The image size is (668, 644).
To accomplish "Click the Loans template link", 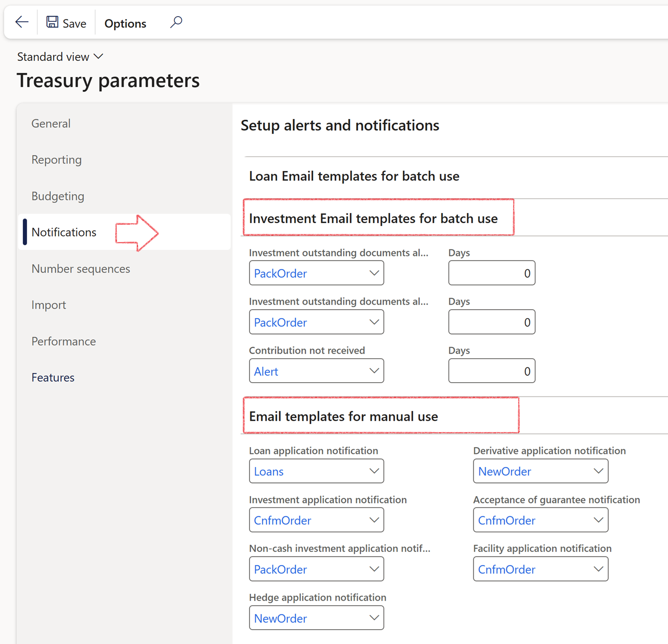I will pos(269,472).
